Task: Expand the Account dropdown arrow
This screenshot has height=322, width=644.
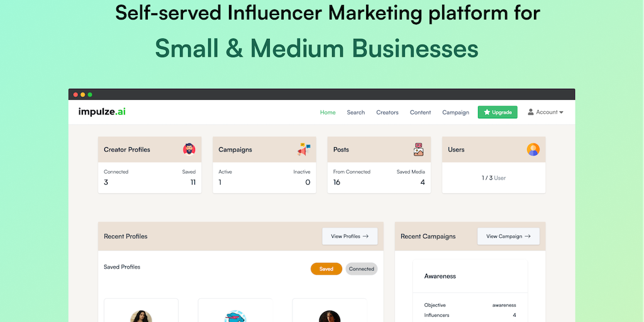Action: coord(561,113)
